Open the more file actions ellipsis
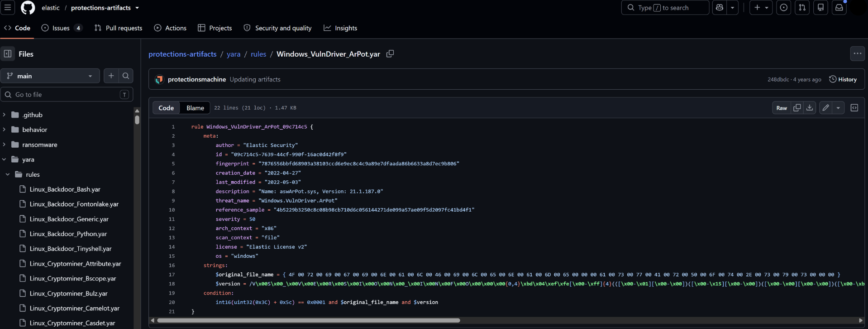Screen dimensions: 868x329 857,53
